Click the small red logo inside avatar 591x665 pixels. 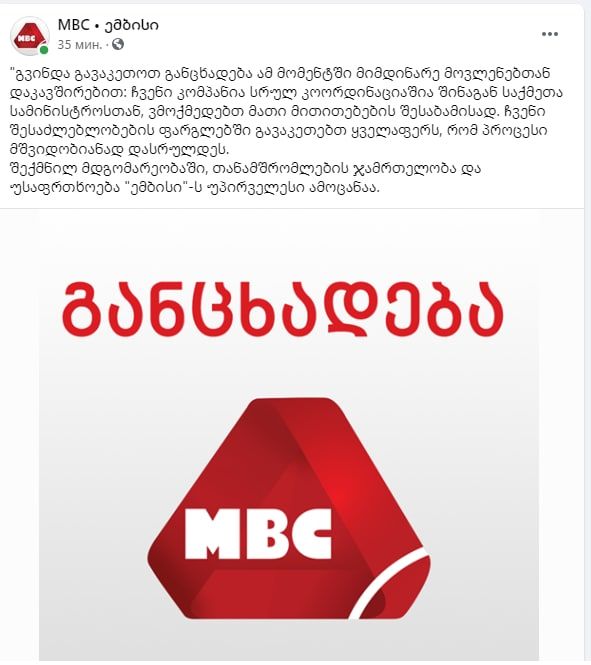pos(29,37)
